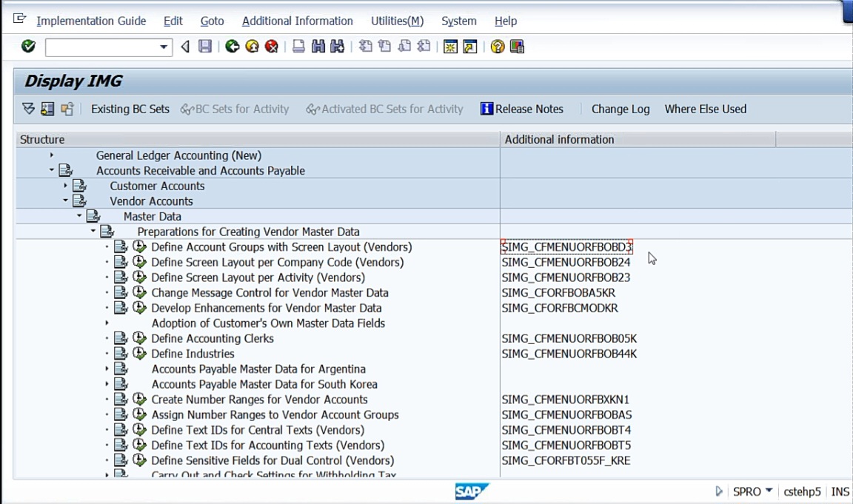Expand the Customer Accounts node
853x504 pixels.
pos(65,186)
